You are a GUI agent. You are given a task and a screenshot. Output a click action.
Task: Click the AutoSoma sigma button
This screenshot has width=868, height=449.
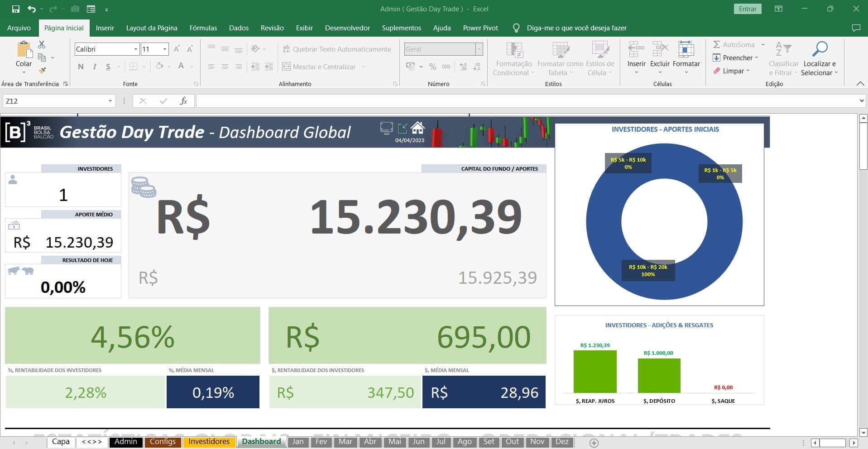point(734,44)
